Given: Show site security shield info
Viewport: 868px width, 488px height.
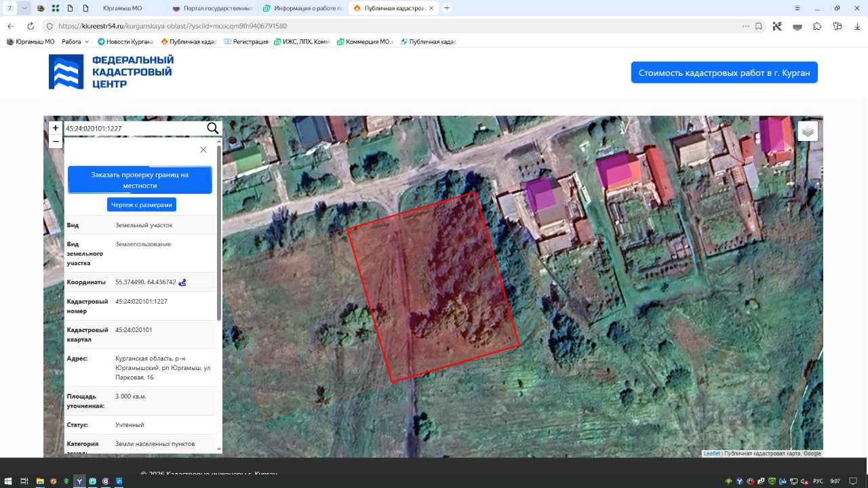Looking at the screenshot, I should 50,26.
